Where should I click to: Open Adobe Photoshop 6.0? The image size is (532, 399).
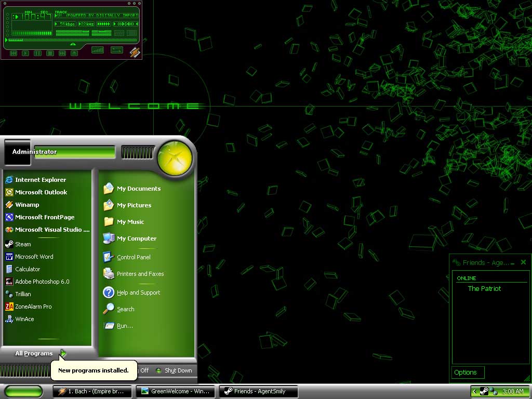[42, 282]
